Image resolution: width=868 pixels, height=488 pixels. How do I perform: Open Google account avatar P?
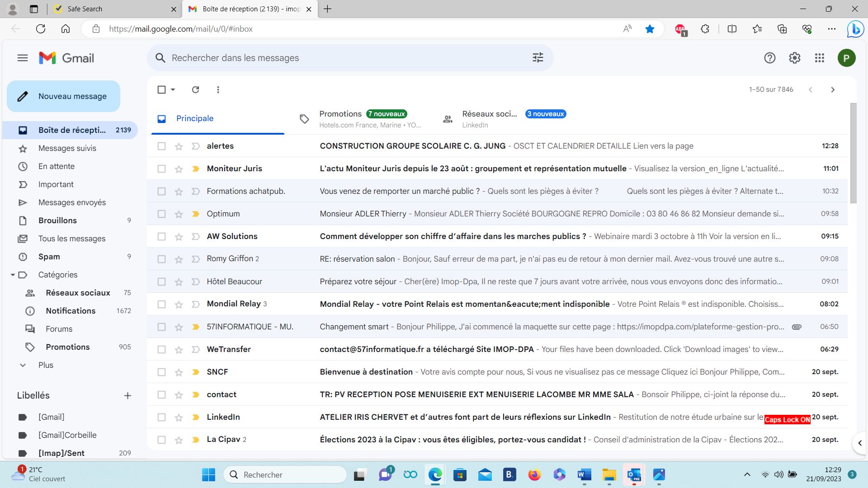point(846,58)
